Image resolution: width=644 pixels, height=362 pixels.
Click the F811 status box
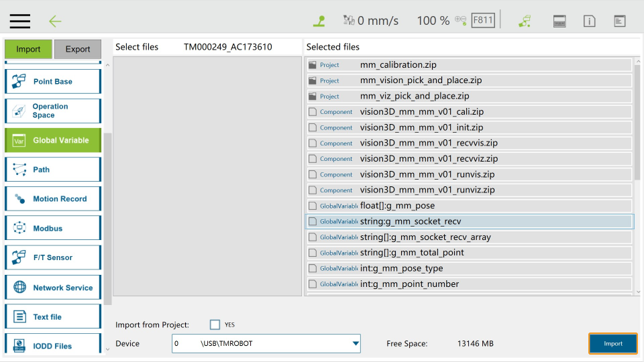(483, 20)
